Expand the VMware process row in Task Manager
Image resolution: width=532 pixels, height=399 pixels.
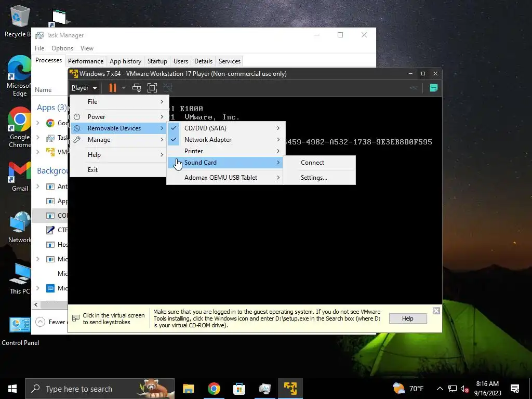(37, 152)
